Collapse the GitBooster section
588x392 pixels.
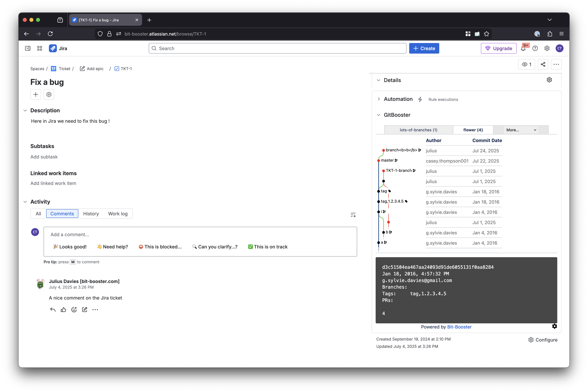(x=379, y=115)
